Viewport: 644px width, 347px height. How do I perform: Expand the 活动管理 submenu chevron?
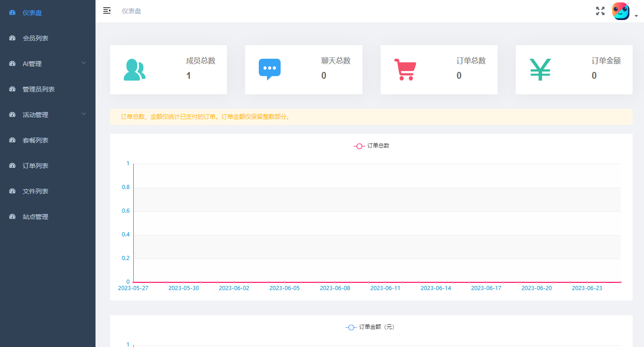[x=84, y=114]
